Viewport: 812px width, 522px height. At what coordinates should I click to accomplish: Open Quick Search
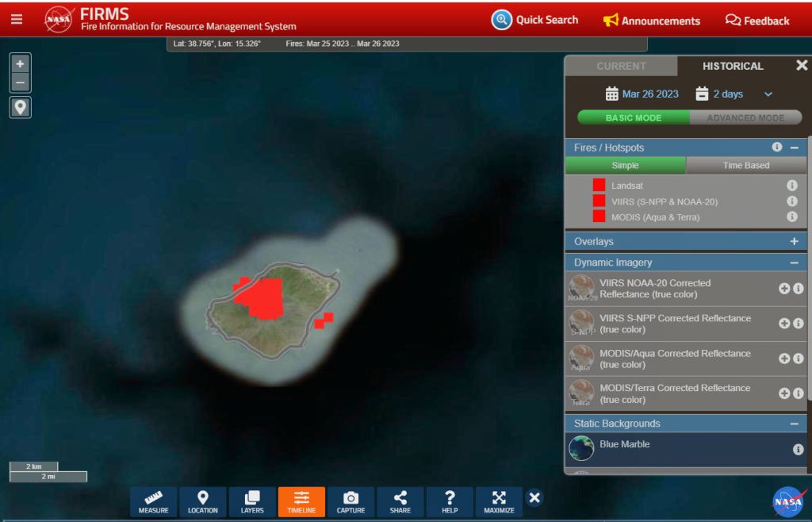coord(534,20)
